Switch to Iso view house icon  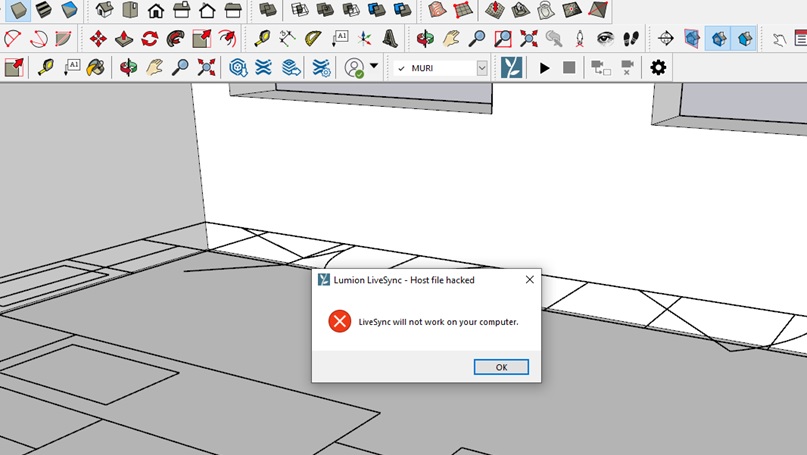[x=104, y=9]
